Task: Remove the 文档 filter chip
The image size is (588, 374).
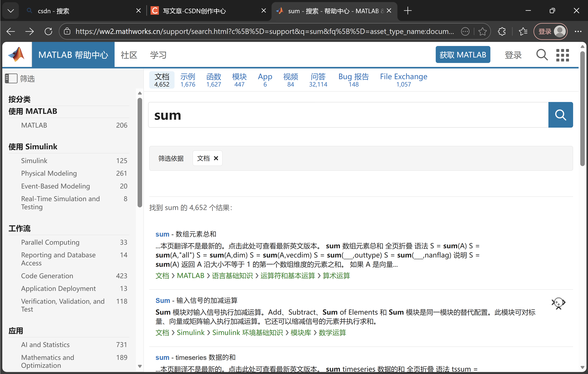Action: point(216,158)
